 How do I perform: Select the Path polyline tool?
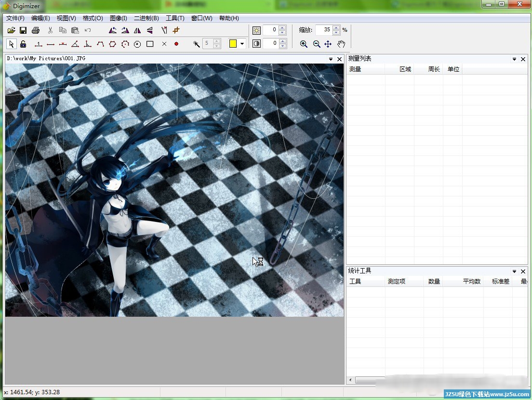click(x=100, y=44)
